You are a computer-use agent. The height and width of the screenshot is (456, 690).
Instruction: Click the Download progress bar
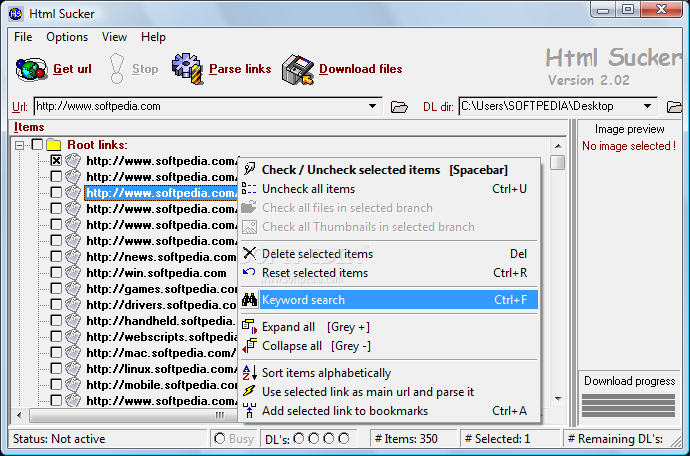tap(628, 405)
